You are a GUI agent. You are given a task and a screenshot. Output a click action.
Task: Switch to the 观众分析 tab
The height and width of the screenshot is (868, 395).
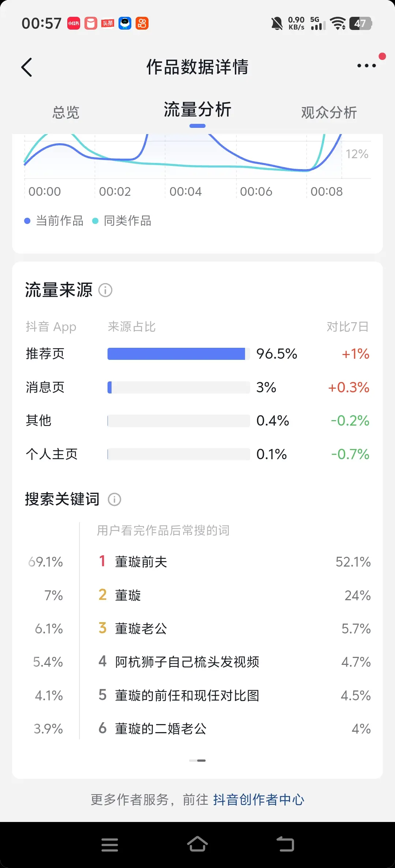click(x=329, y=112)
